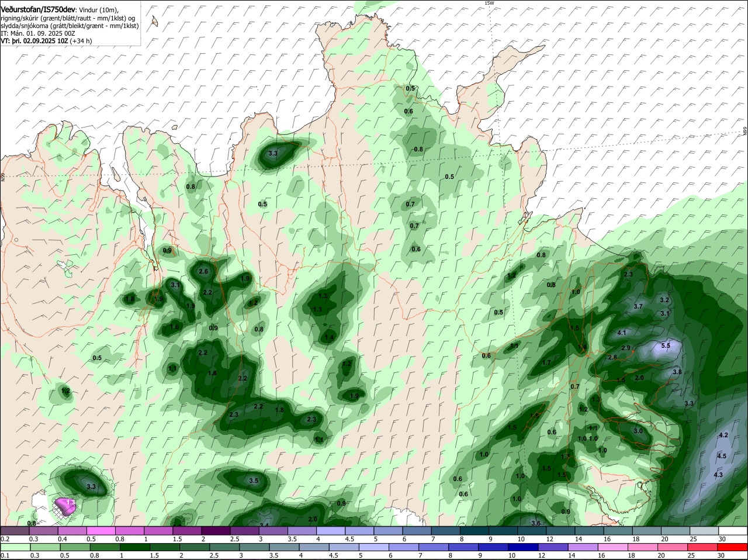Click the light lavender rain swatch starting at 5
Viewport: 748px width, 560px height.
[374, 547]
